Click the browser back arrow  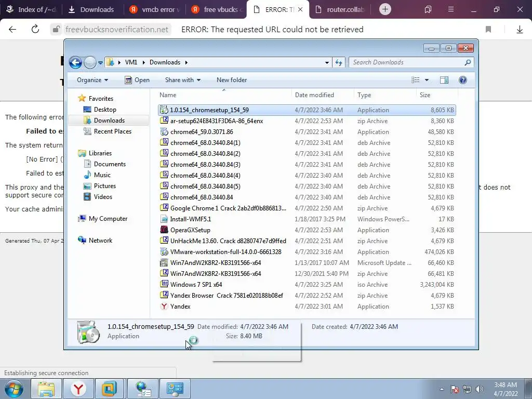(x=12, y=30)
